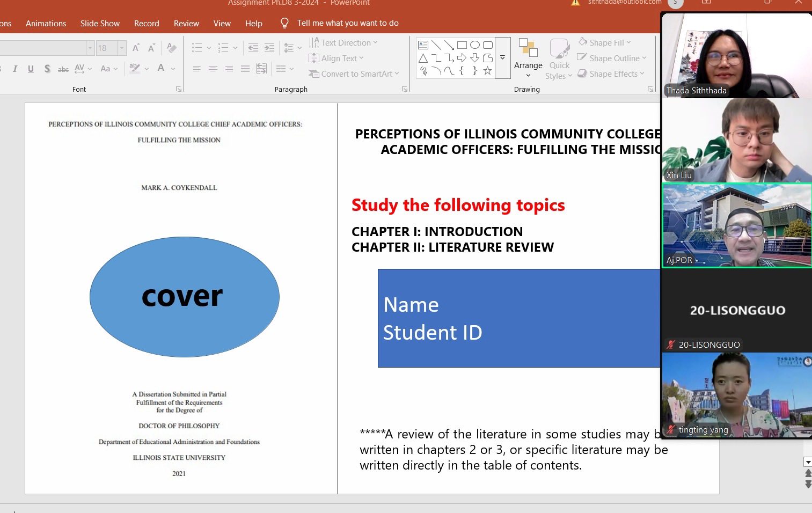Switch to the Record tab
Image resolution: width=812 pixels, height=513 pixels.
click(147, 23)
